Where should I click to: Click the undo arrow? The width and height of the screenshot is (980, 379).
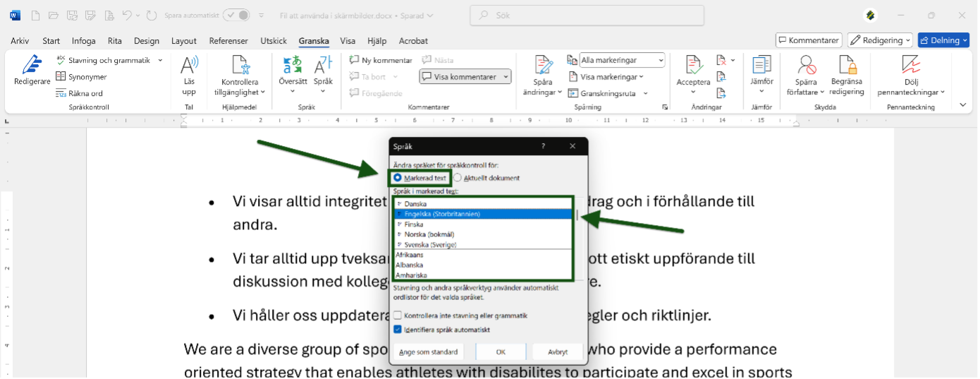tap(127, 15)
